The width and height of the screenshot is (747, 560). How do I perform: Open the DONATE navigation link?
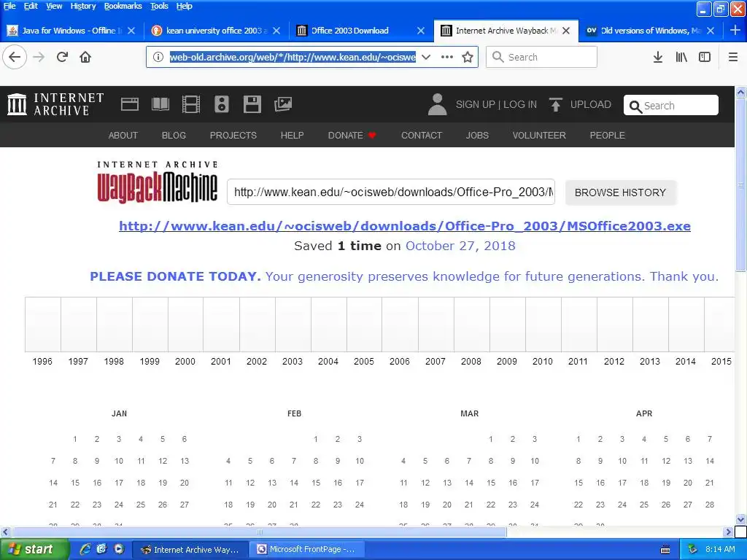click(x=352, y=135)
